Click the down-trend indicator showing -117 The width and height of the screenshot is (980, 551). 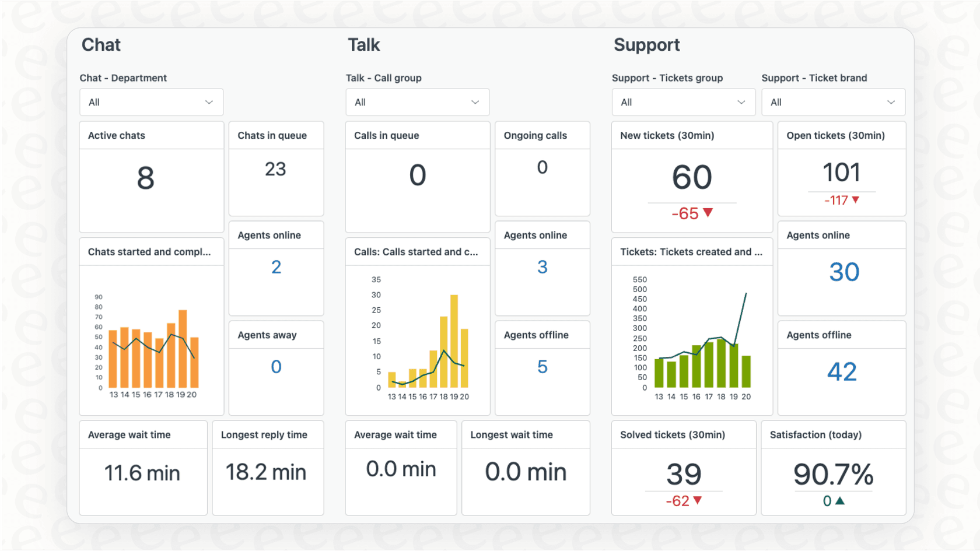(x=842, y=200)
